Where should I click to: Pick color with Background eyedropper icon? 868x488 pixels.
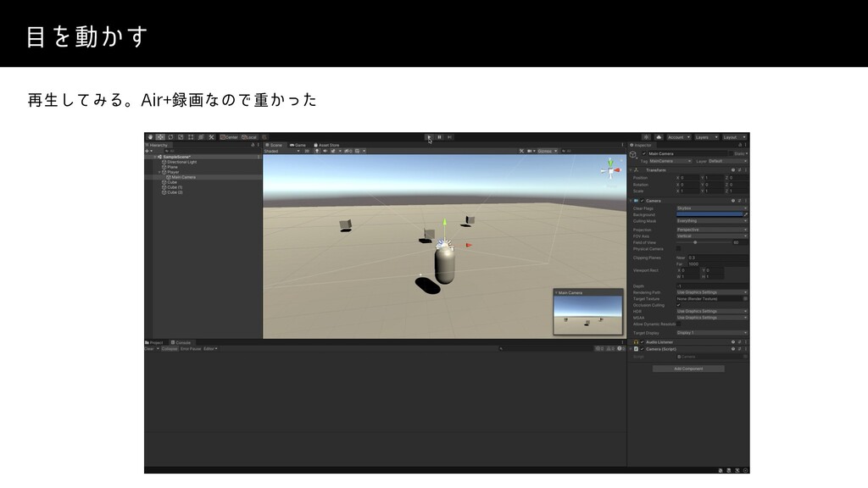tap(746, 214)
